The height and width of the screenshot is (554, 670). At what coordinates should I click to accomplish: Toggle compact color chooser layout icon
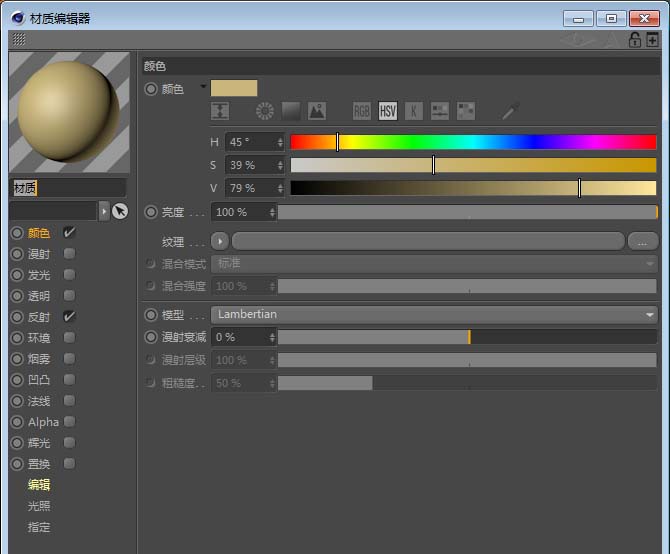(220, 111)
